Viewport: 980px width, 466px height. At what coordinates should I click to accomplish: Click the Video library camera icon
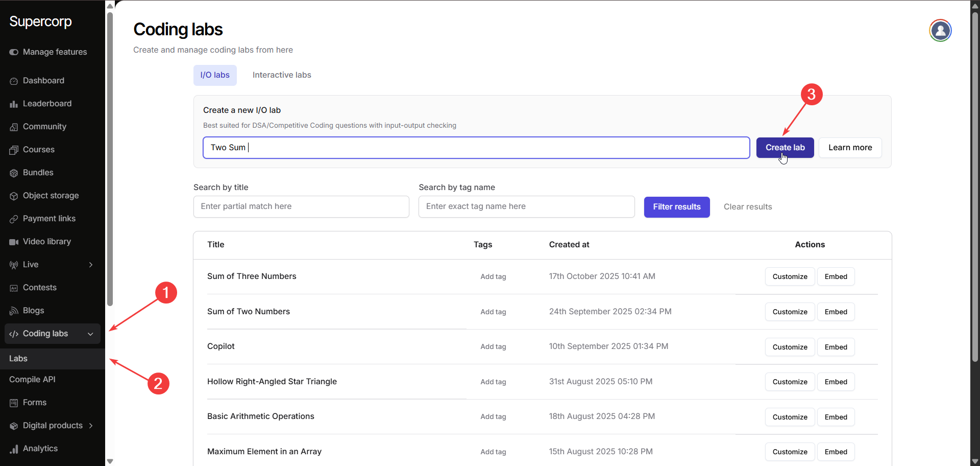(x=14, y=242)
